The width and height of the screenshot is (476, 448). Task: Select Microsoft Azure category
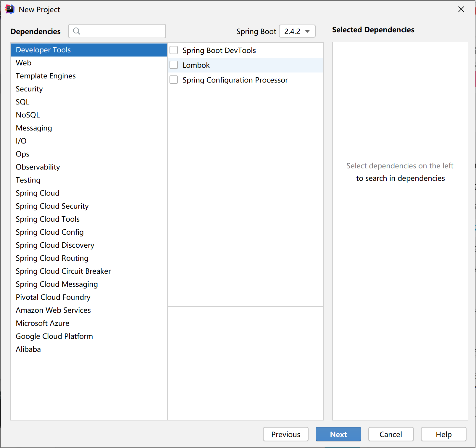coord(89,323)
